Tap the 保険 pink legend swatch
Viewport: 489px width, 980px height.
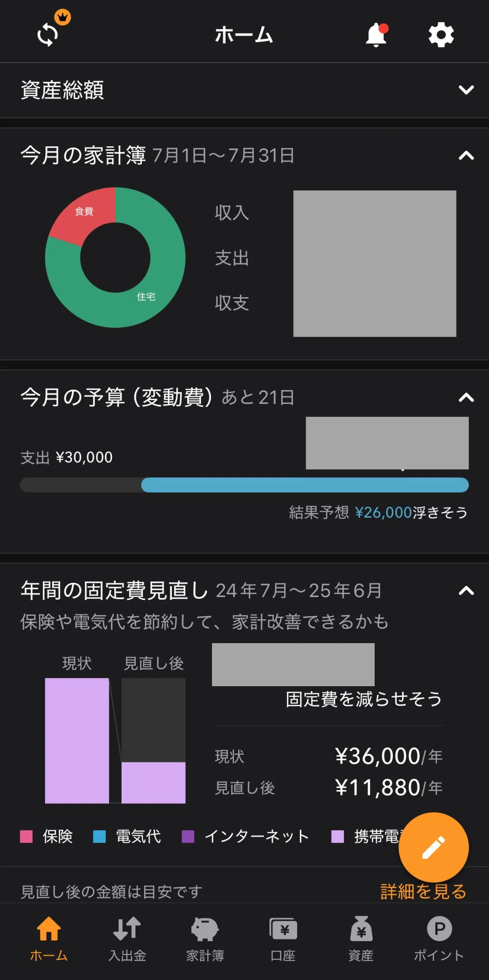point(26,836)
